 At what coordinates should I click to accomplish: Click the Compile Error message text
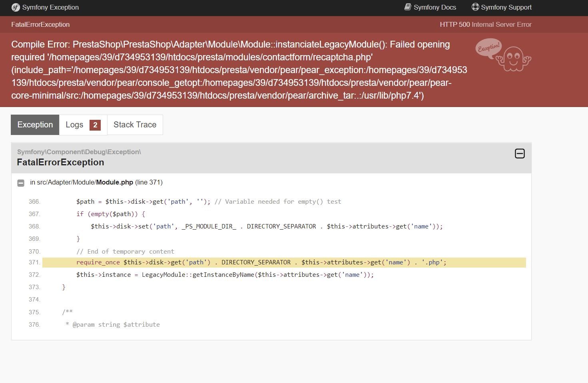[239, 70]
